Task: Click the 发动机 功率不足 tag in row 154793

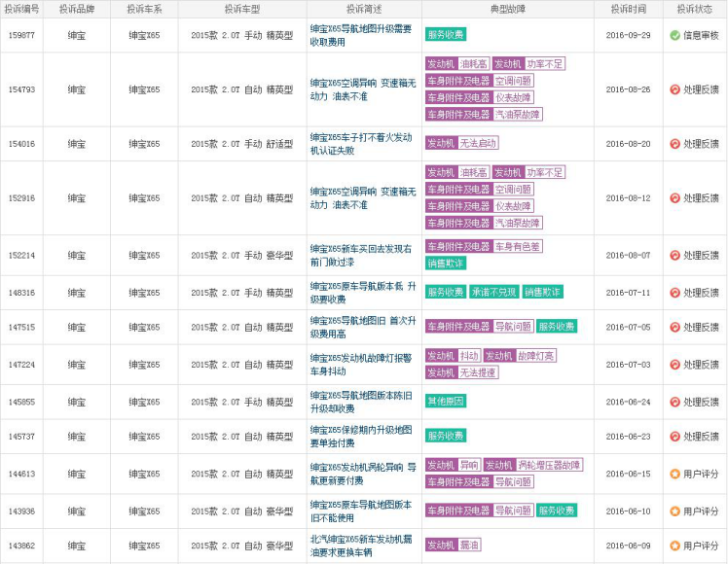Action: [x=528, y=63]
